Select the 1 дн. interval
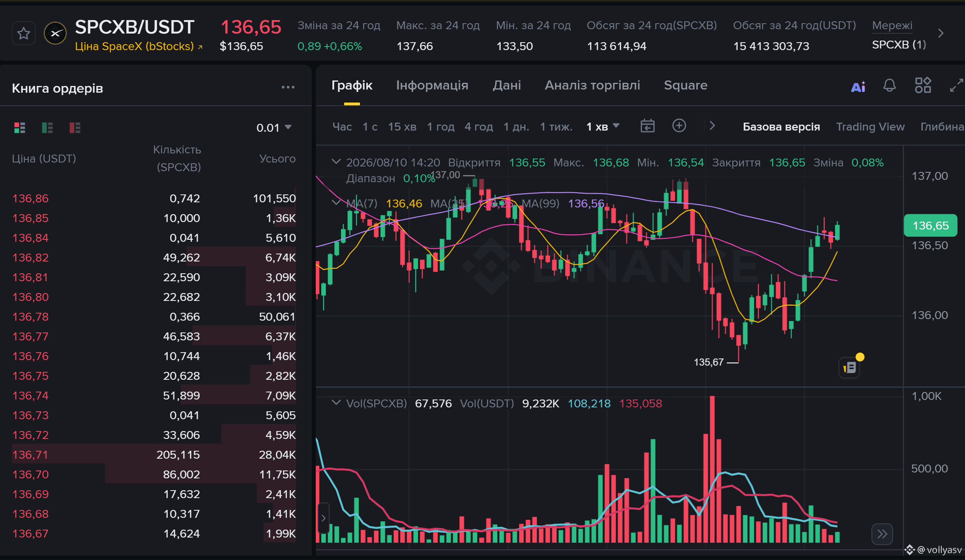 click(516, 127)
